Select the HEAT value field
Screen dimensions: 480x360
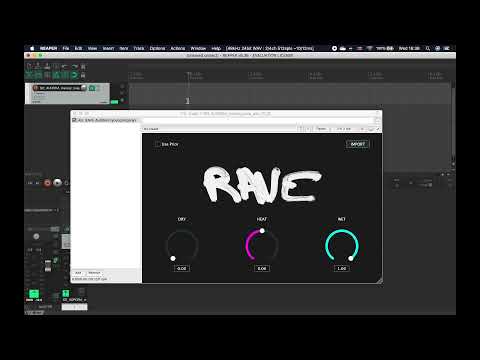(x=262, y=268)
